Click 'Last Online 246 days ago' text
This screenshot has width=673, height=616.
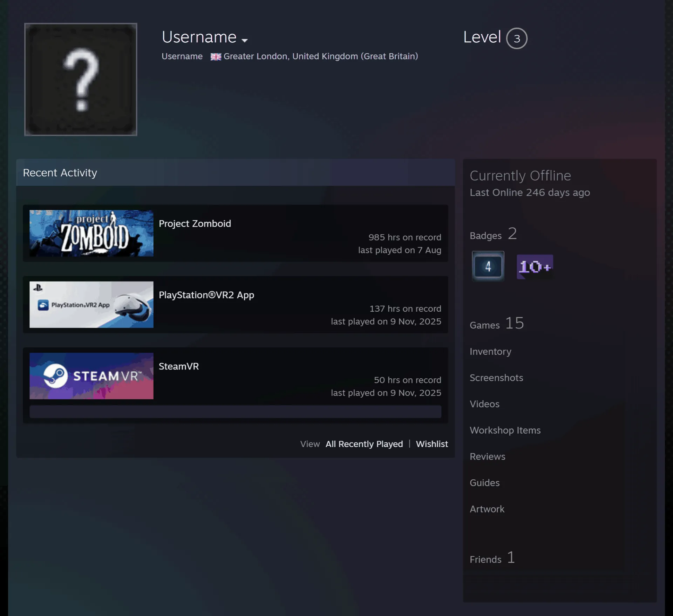[530, 192]
